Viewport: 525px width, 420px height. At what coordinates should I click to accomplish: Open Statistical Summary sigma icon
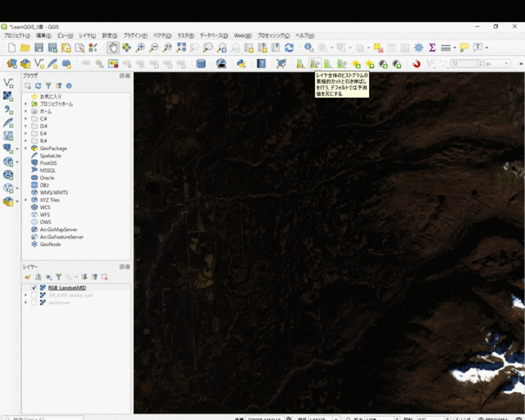[432, 48]
